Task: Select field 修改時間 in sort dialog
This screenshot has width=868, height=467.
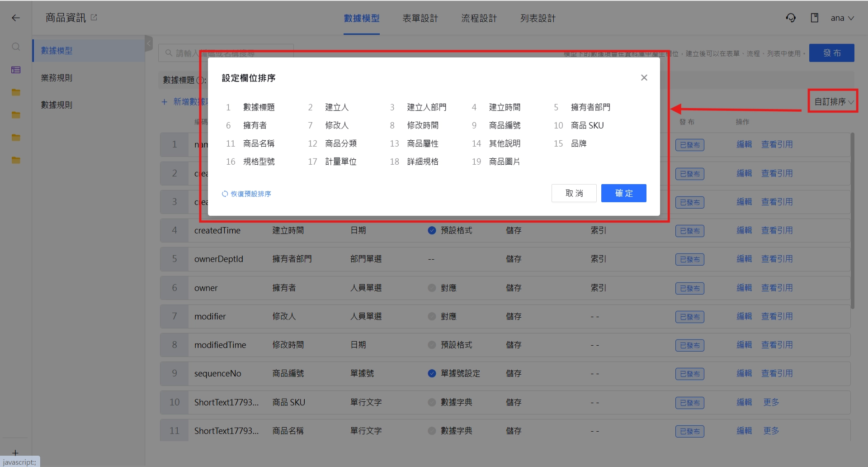Action: coord(423,125)
